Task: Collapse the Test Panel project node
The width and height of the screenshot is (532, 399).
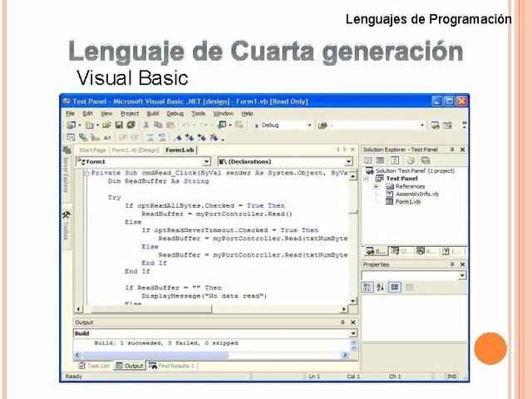Action: [366, 179]
